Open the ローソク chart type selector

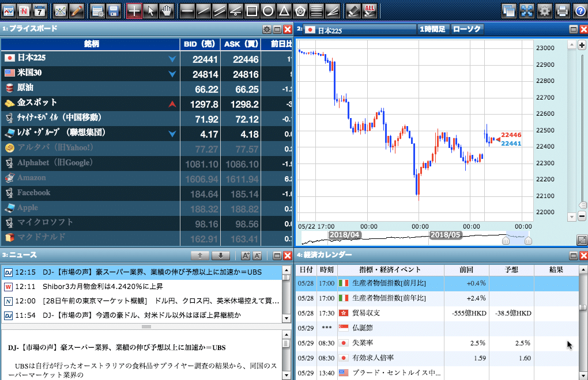[x=466, y=29]
